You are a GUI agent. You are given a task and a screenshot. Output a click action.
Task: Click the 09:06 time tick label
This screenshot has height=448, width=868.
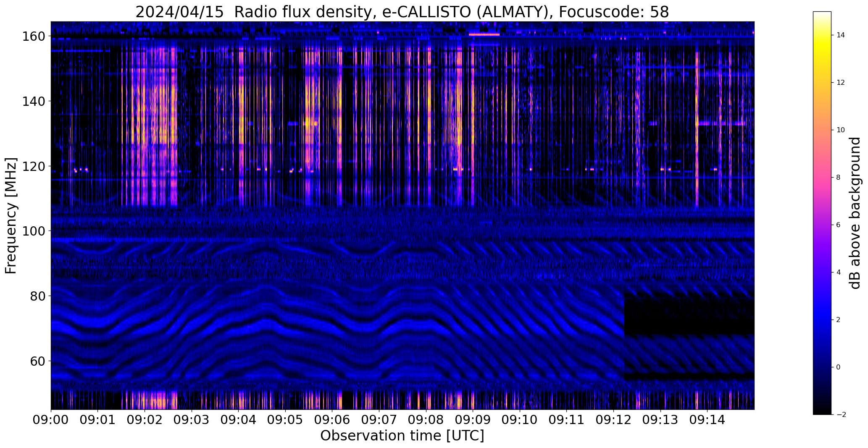click(332, 420)
